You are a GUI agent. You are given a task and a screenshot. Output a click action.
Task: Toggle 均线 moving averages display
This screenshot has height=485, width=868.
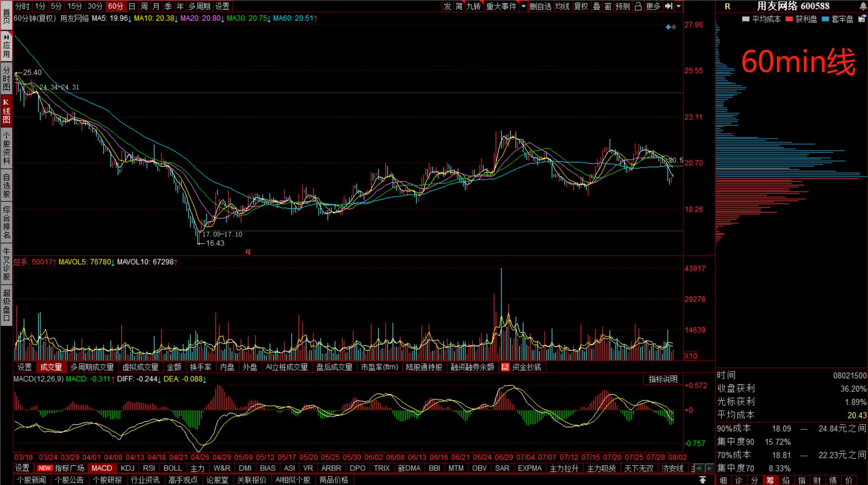(x=562, y=6)
